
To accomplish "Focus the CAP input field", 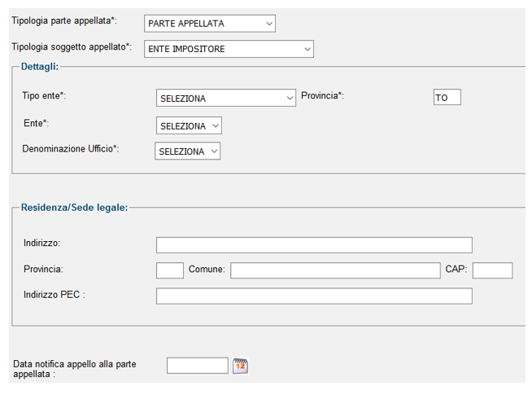I will 493,270.
